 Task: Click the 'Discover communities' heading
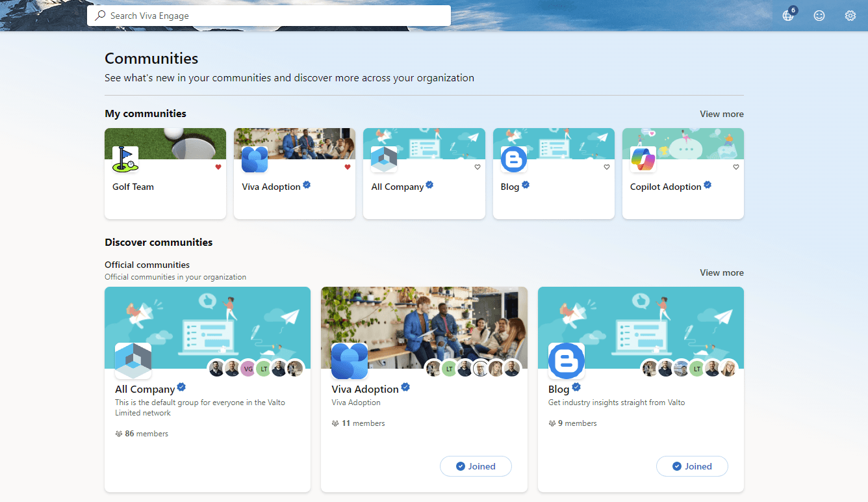tap(159, 243)
